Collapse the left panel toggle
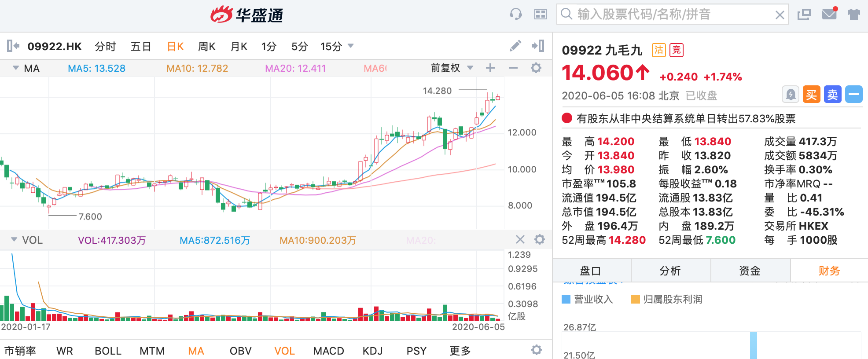Image resolution: width=868 pixels, height=359 pixels. pyautogui.click(x=13, y=46)
